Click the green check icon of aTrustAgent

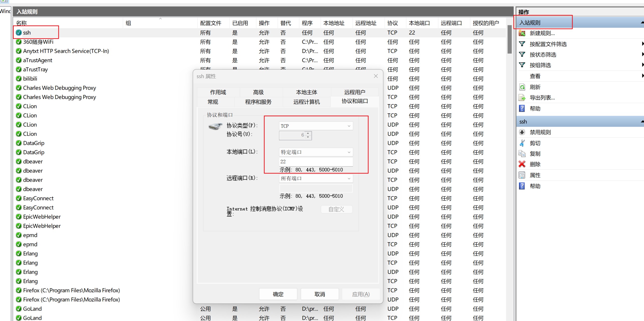tap(19, 60)
